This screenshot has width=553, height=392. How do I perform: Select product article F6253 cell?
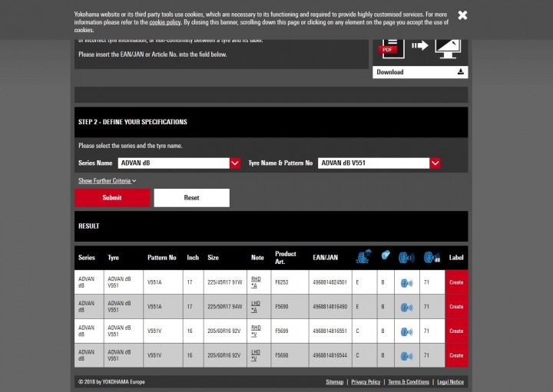coord(290,282)
